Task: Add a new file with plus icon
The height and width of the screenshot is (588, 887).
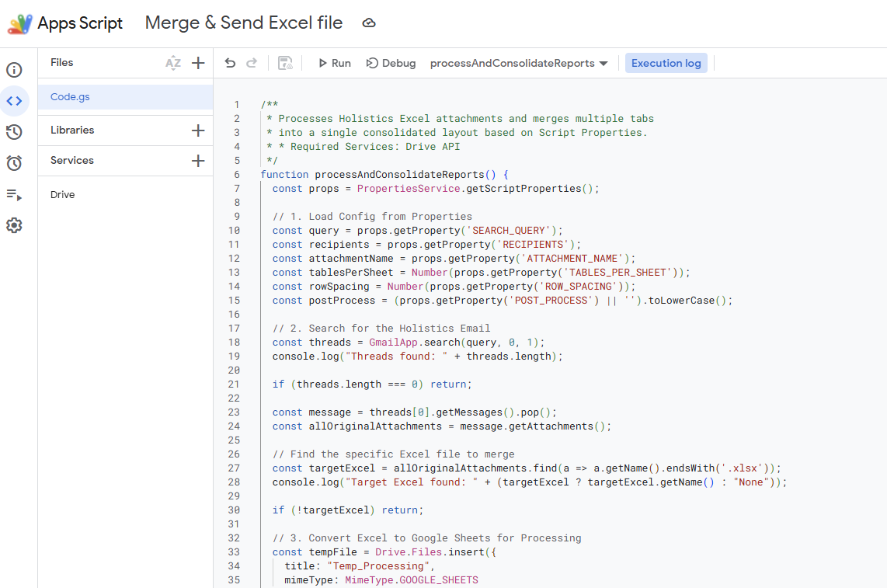Action: [198, 63]
